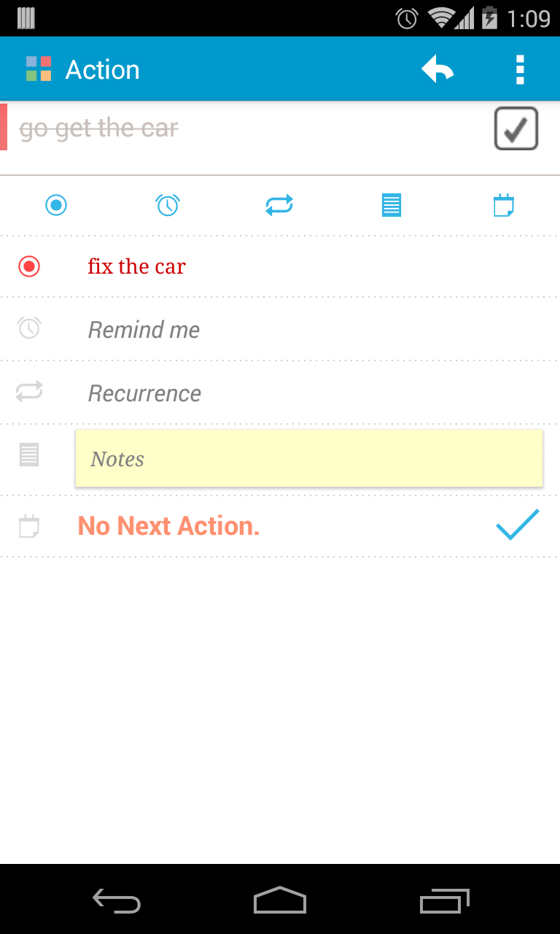Tap the blue checkmark beside No Next Action

tap(518, 525)
